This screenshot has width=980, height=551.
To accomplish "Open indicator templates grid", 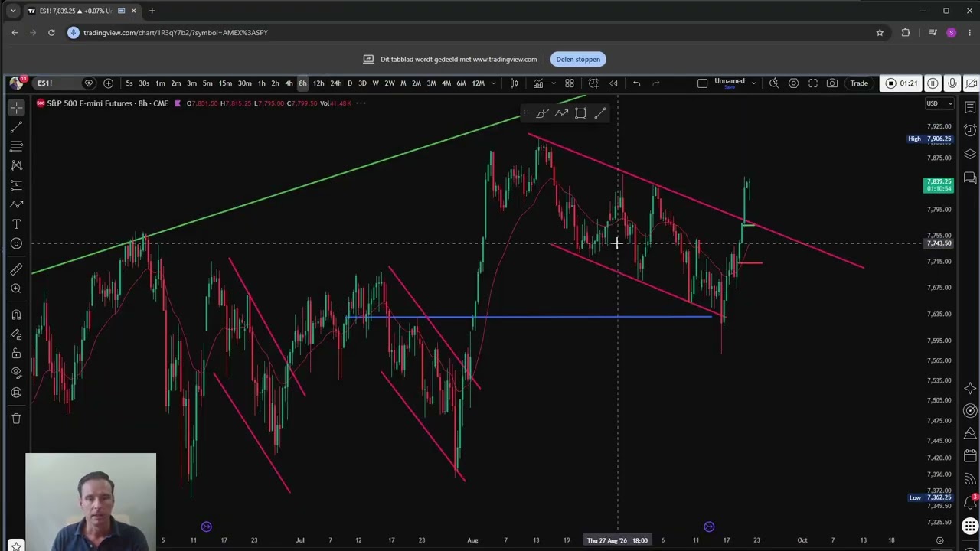I will click(x=570, y=83).
